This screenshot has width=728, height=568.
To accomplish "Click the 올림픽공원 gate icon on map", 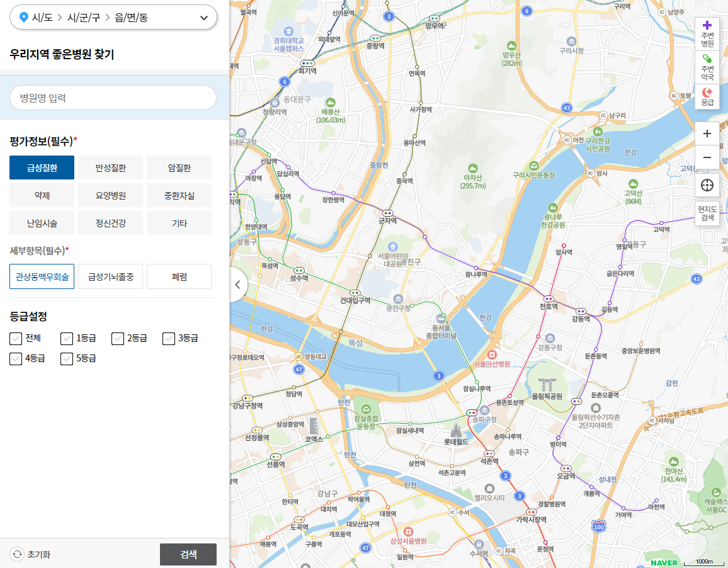I will pos(547,385).
